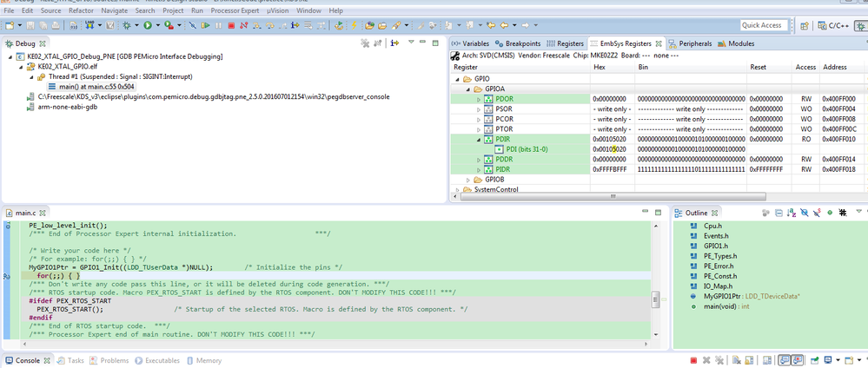The image size is (868, 368).
Task: Click the Reset column header
Action: 758,67
